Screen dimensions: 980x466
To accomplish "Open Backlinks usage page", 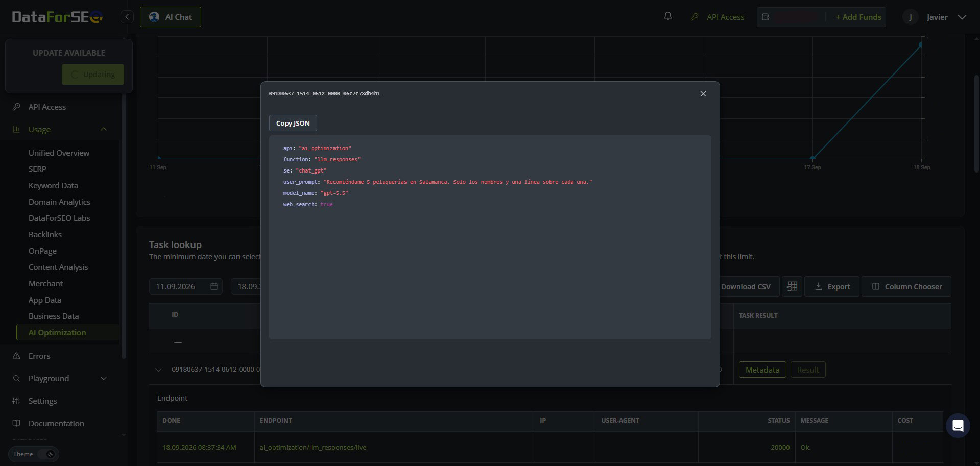I will click(45, 234).
